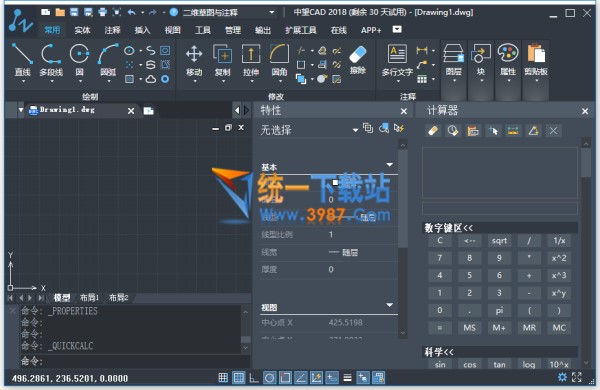Click the sqrt calculator button
This screenshot has width=600, height=390.
(499, 241)
